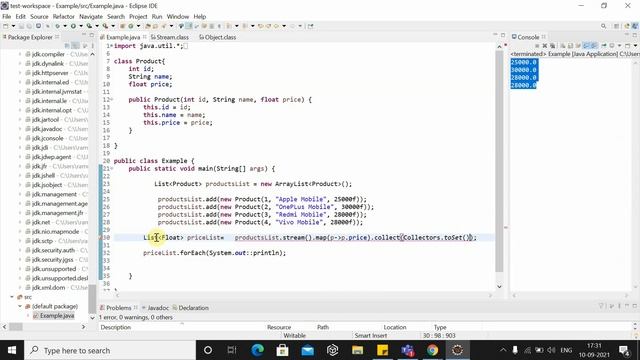Click the Open Console icon

[627, 46]
